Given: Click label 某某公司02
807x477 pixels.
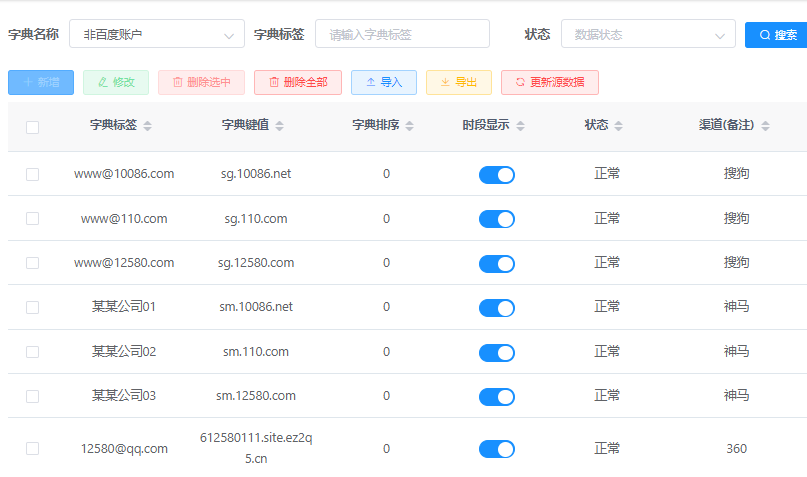Looking at the screenshot, I should pos(124,351).
